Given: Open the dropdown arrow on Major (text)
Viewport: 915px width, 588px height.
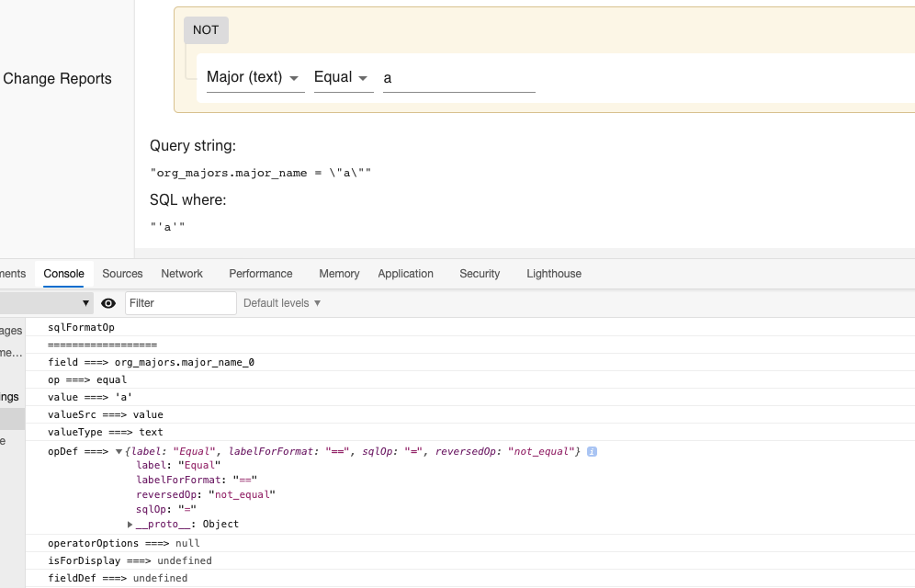Looking at the screenshot, I should (293, 78).
